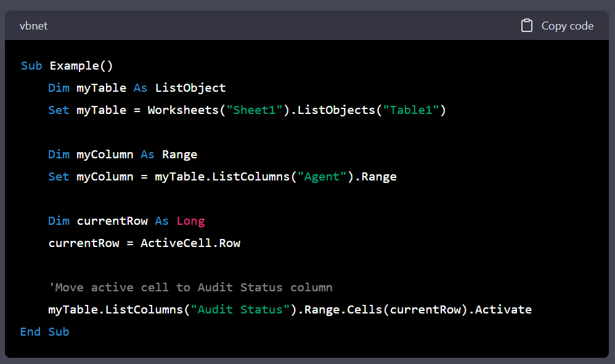The image size is (615, 364).
Task: Click the "Sheet1" string in code
Action: coord(255,110)
